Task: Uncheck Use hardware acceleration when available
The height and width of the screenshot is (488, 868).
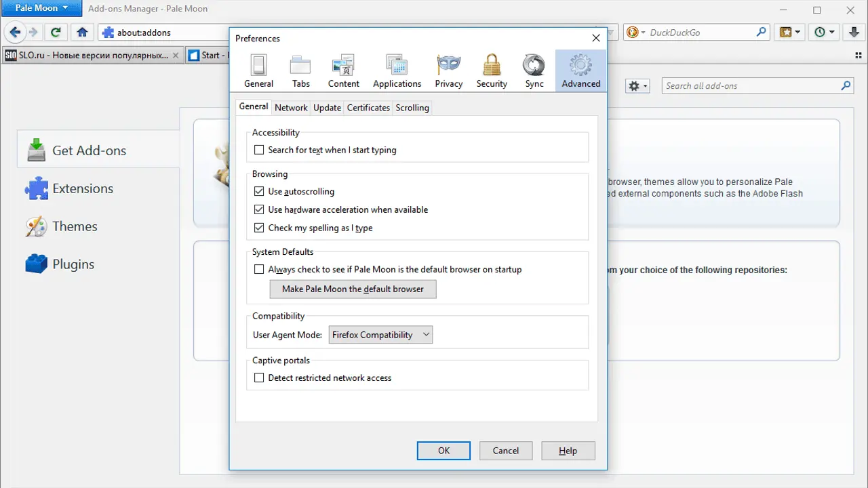Action: tap(259, 209)
